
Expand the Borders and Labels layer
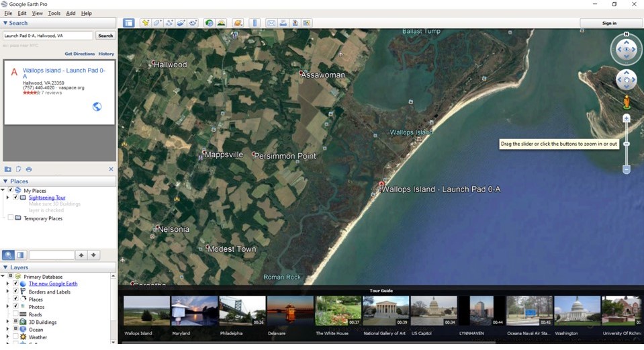tap(7, 292)
